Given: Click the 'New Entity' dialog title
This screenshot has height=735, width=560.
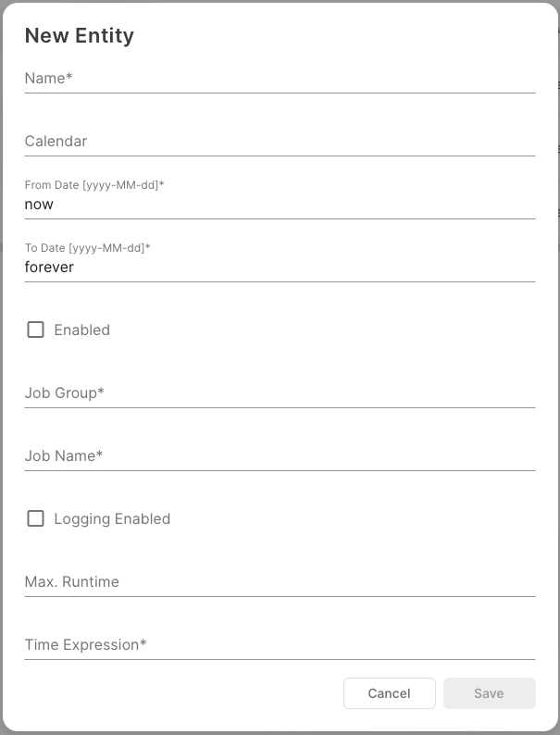Looking at the screenshot, I should click(80, 36).
